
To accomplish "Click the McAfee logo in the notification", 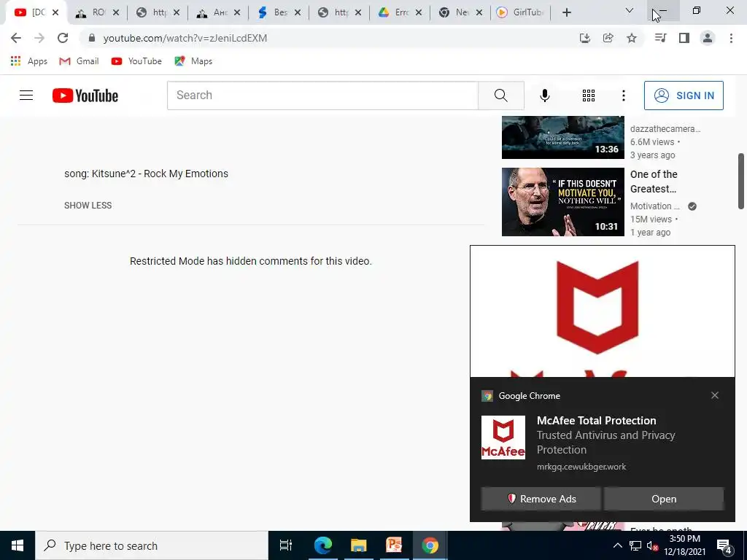I will pos(503,437).
